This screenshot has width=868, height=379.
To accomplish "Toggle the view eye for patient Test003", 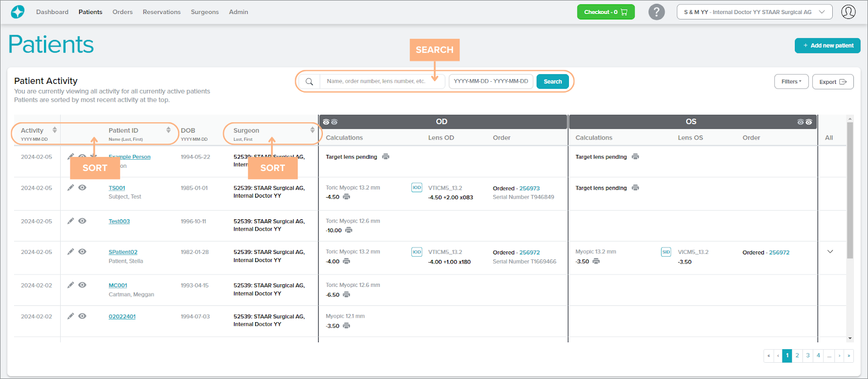I will click(x=82, y=221).
